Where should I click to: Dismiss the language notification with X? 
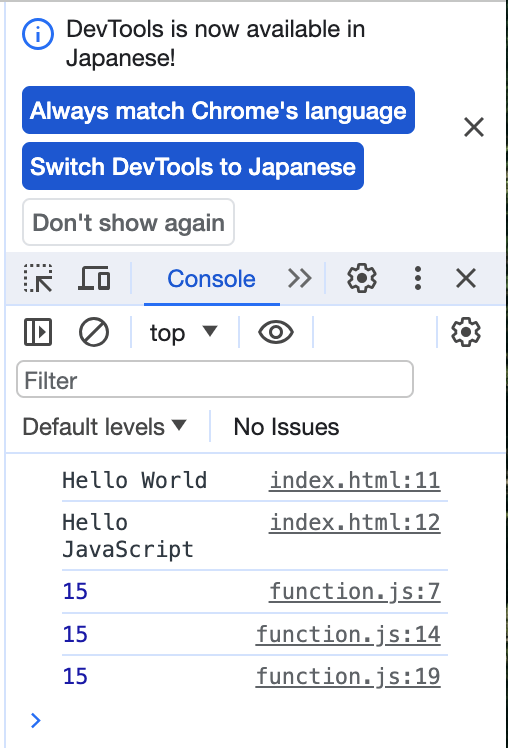click(474, 127)
